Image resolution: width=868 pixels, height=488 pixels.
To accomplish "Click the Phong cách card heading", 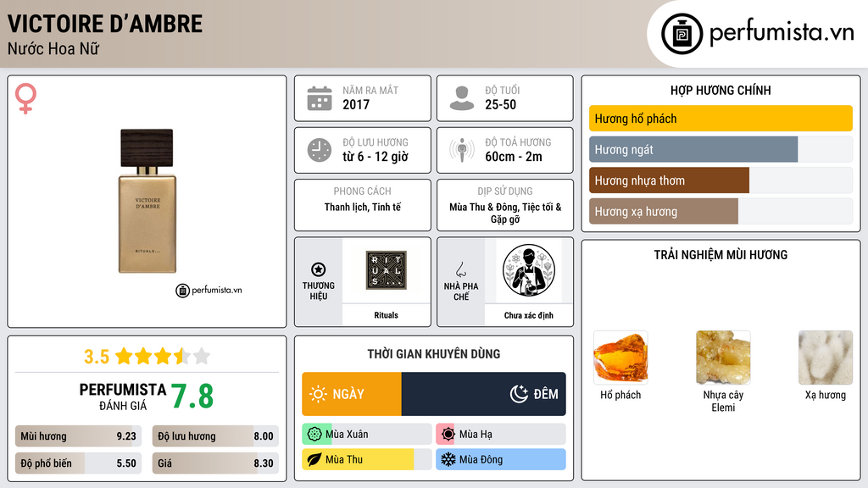I will (363, 191).
